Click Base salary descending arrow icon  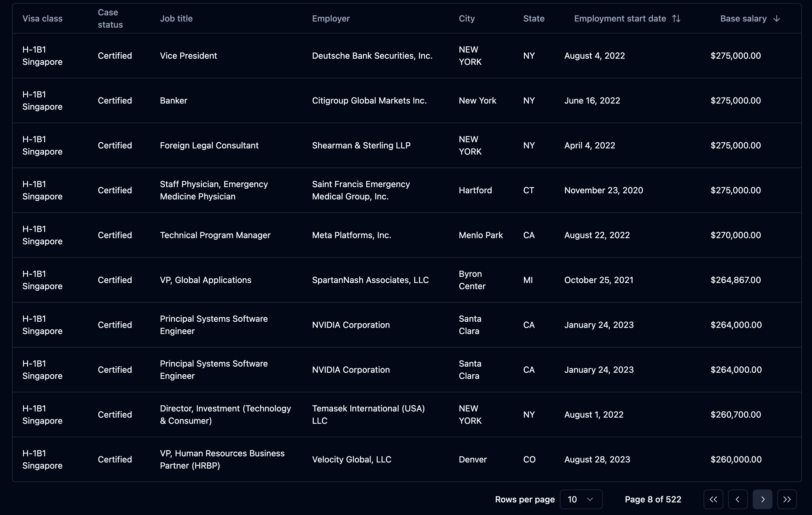pos(777,18)
